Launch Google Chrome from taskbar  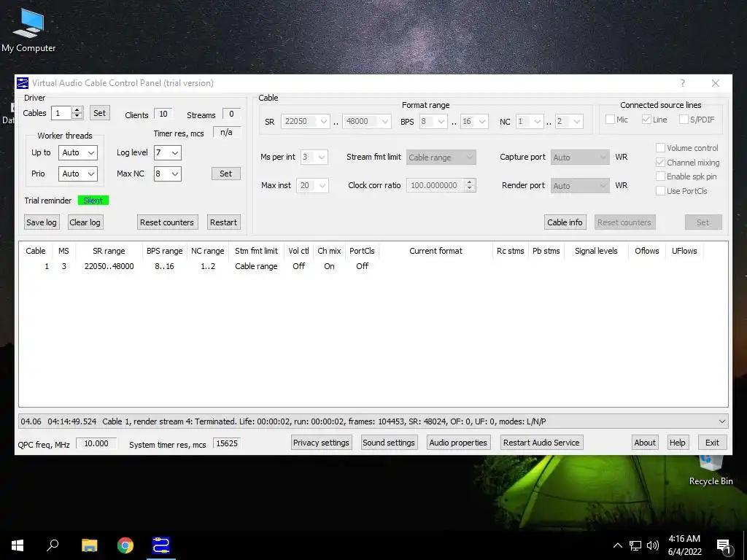coord(125,545)
